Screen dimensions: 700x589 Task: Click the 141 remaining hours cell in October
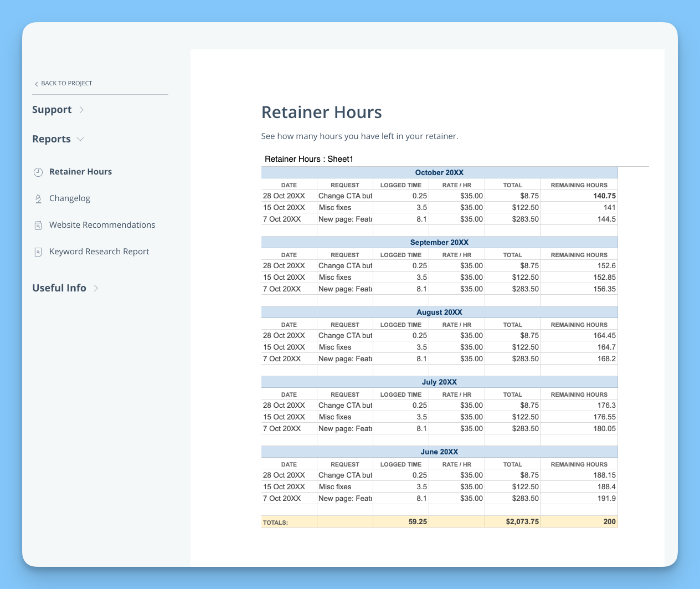[579, 207]
